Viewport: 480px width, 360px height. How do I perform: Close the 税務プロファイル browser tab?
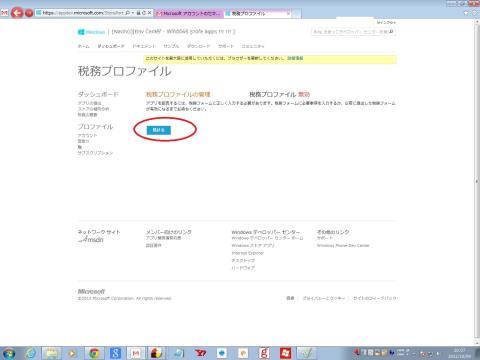288,13
